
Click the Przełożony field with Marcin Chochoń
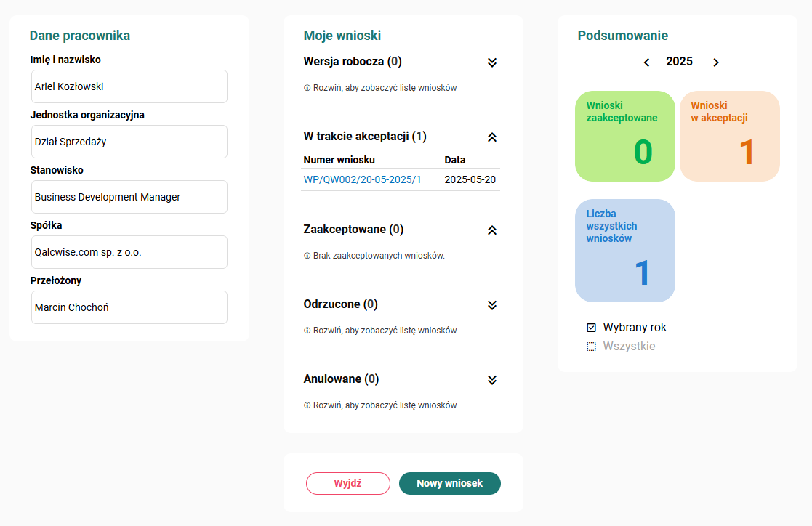pyautogui.click(x=129, y=307)
